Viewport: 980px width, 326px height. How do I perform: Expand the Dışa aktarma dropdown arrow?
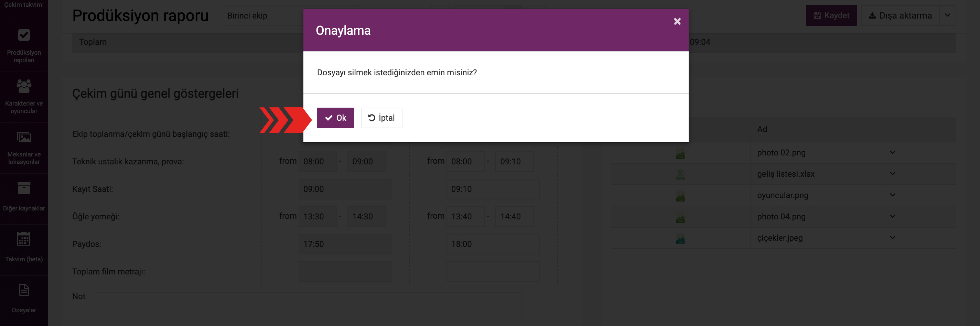948,15
